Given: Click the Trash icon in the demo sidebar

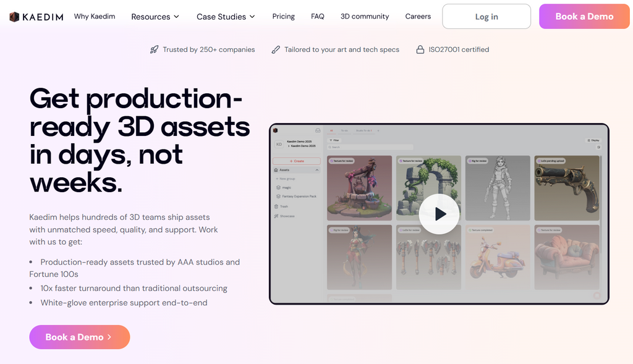Looking at the screenshot, I should tap(276, 206).
